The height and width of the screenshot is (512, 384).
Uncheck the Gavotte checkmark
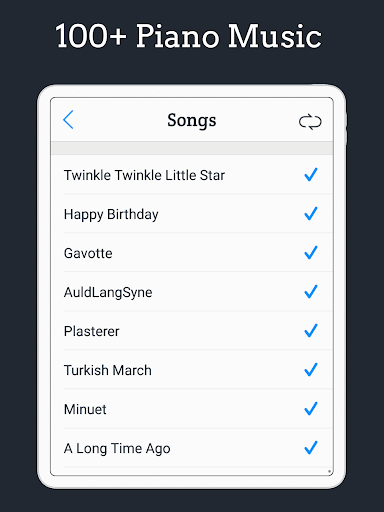(311, 253)
